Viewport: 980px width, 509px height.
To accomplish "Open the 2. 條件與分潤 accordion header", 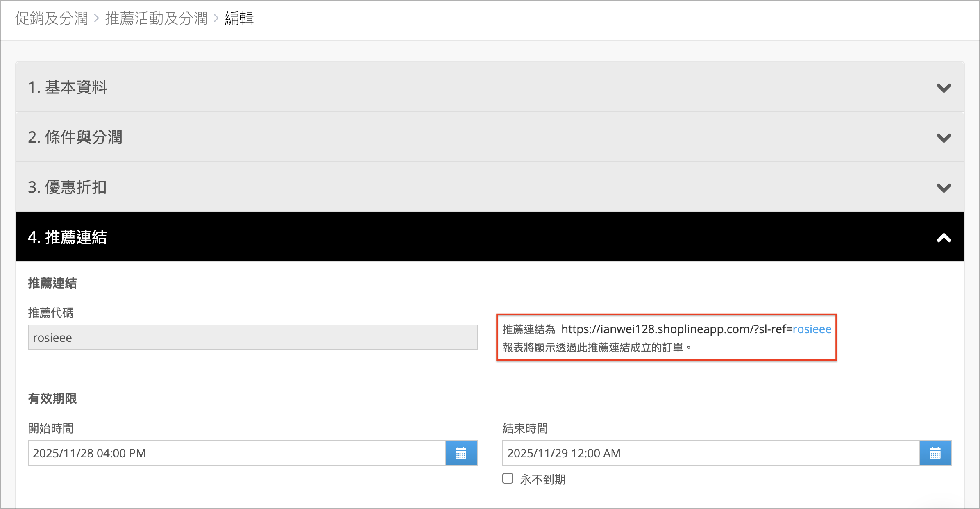I will tap(490, 137).
